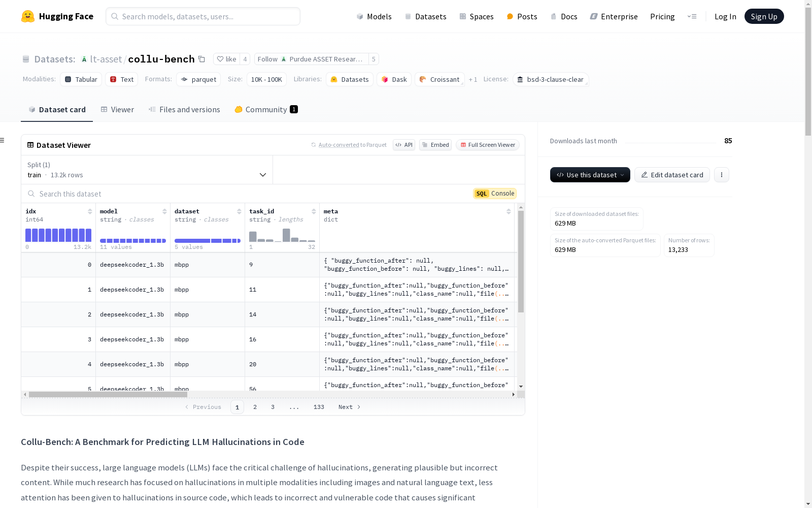Screen dimensions: 812x508
Task: Click the size 10K - 100K tag
Action: pyautogui.click(x=266, y=79)
